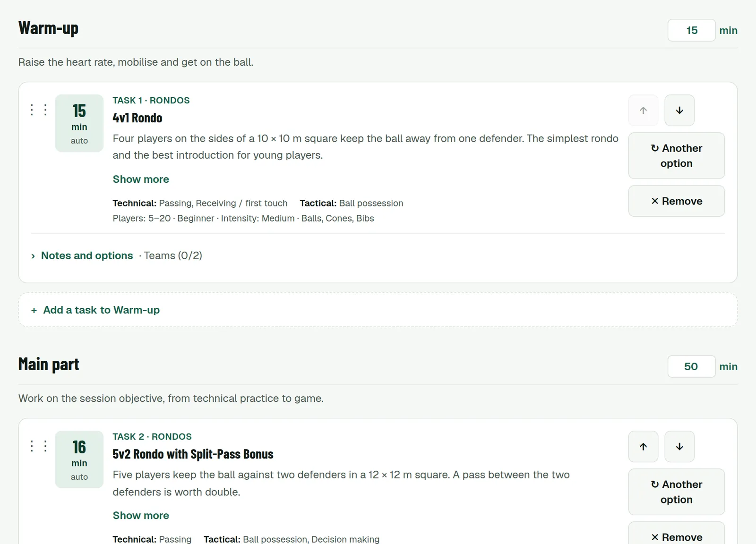This screenshot has height=544, width=756.
Task: Click the Main part section heading
Action: 49,365
